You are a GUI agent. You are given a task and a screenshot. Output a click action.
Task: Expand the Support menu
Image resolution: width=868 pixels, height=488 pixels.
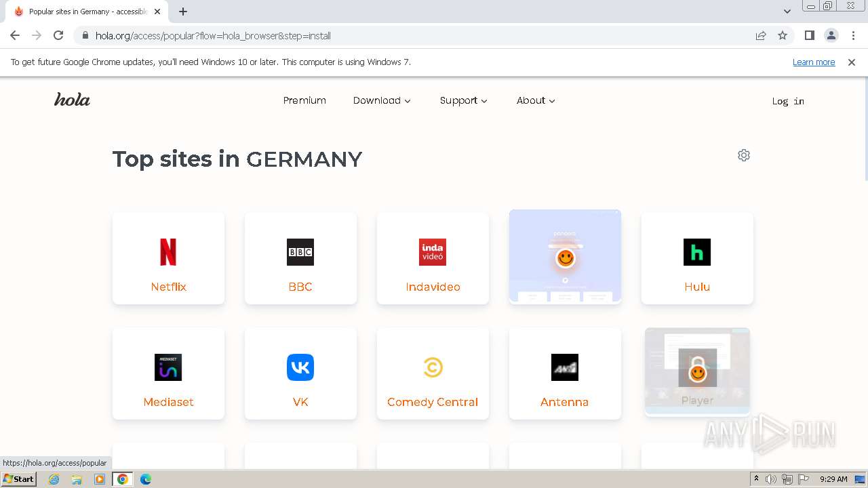(x=464, y=100)
